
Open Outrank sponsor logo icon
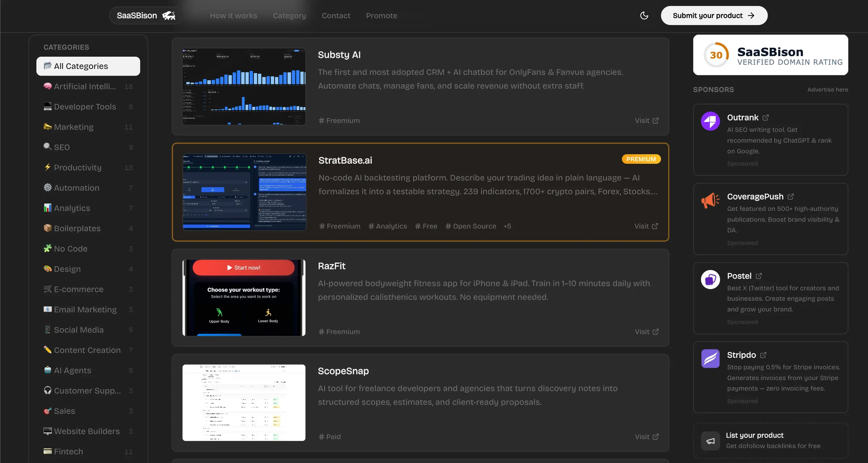710,121
